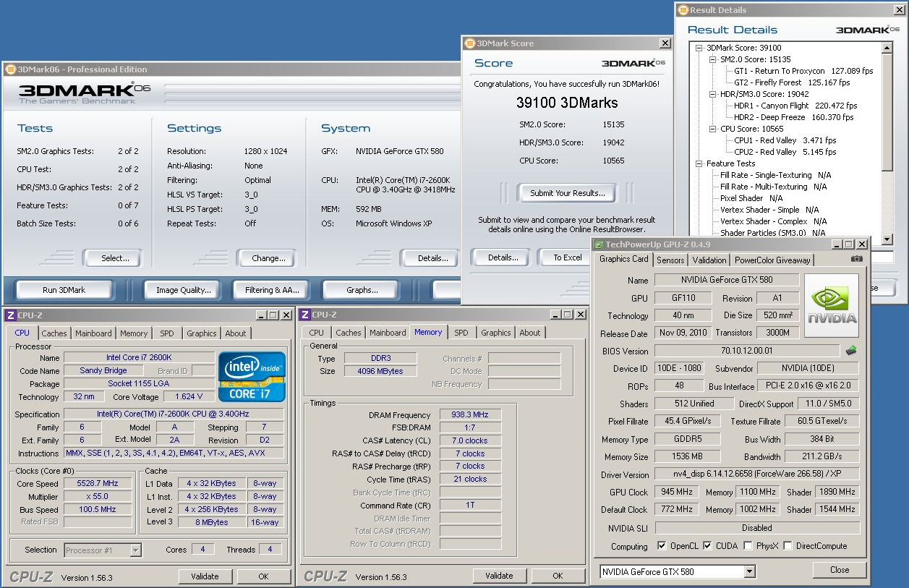Open Mainboard tab in left CPU-Z window
Viewport: 909px width, 588px height.
pyautogui.click(x=94, y=333)
